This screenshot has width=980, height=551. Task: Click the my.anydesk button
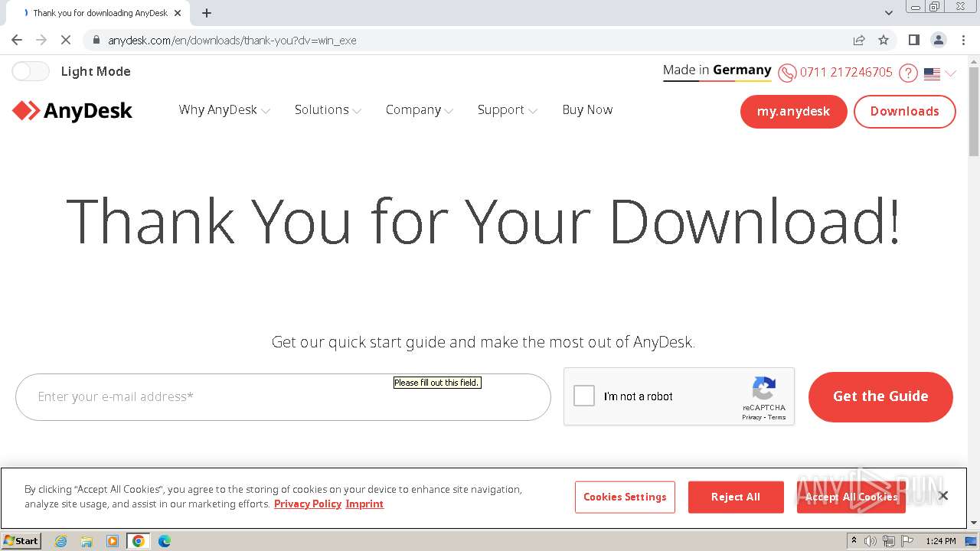click(793, 112)
